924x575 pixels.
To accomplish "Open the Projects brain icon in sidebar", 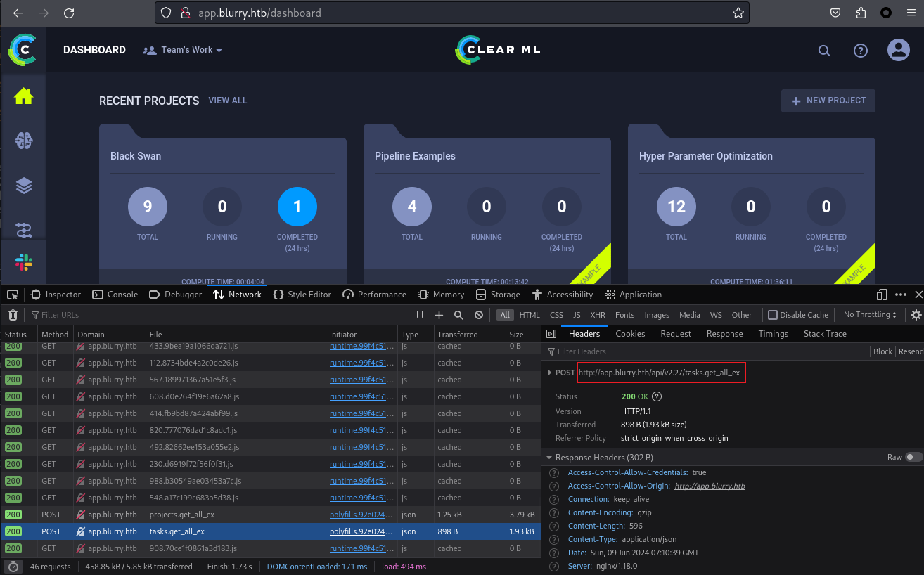I will click(x=23, y=141).
